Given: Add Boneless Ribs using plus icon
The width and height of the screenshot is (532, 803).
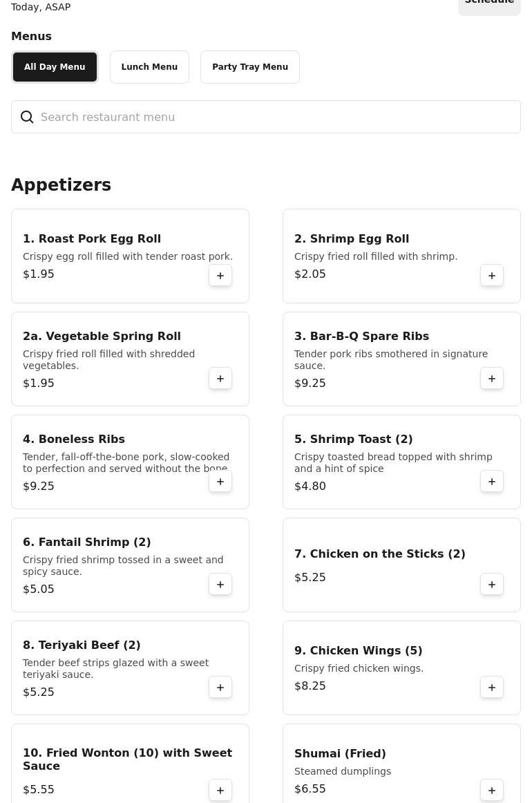Looking at the screenshot, I should tap(220, 482).
